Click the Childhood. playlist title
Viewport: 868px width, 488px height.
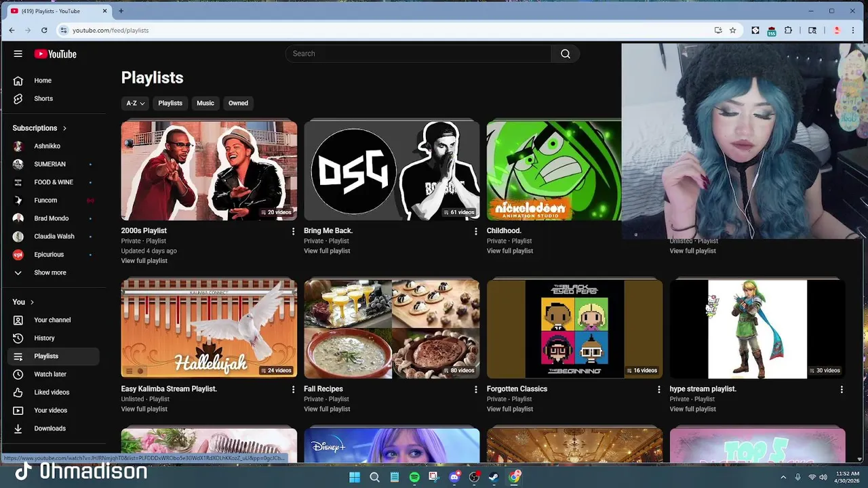tap(504, 230)
